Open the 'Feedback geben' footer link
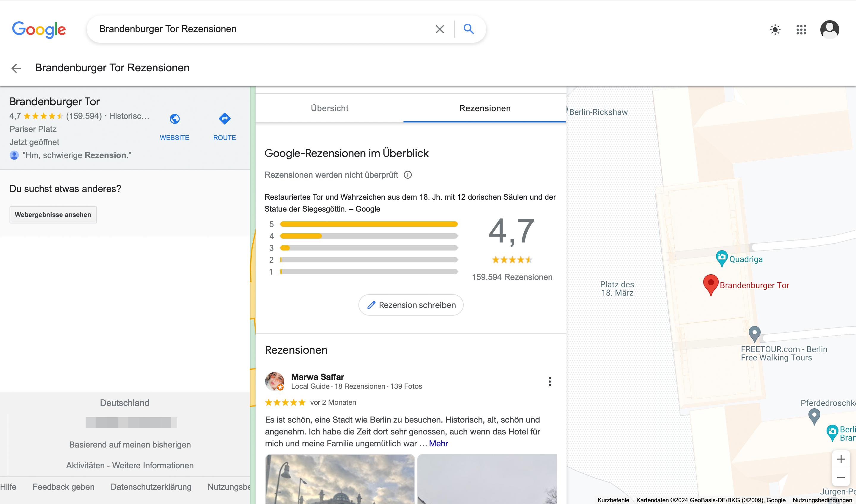The height and width of the screenshot is (504, 856). click(x=64, y=487)
